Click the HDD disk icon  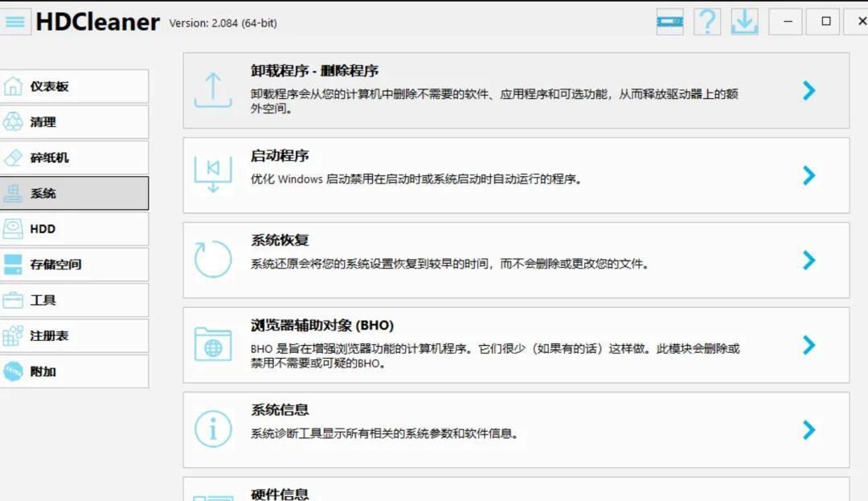tap(13, 228)
